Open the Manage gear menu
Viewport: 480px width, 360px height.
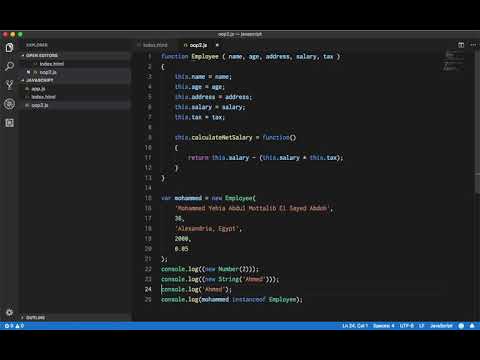point(9,312)
